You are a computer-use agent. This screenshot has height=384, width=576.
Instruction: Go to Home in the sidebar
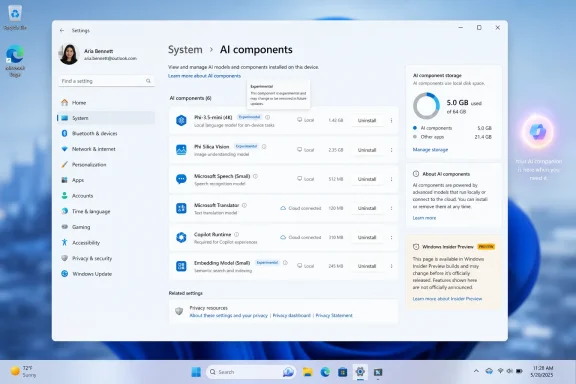(106, 103)
